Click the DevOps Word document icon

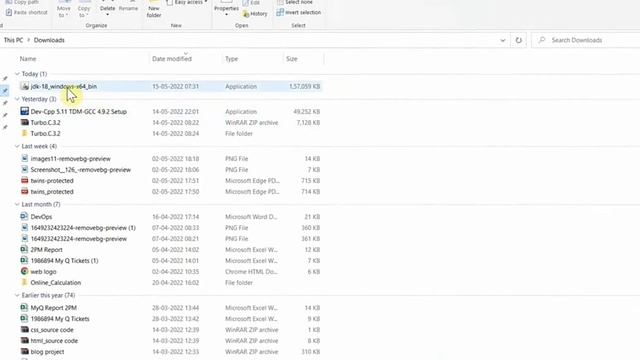point(24,216)
